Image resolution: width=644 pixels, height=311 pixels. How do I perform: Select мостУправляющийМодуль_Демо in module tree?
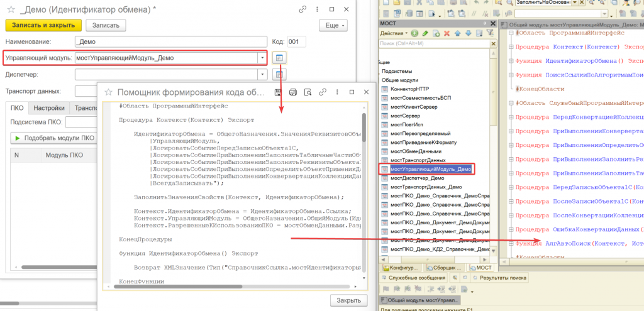click(430, 169)
